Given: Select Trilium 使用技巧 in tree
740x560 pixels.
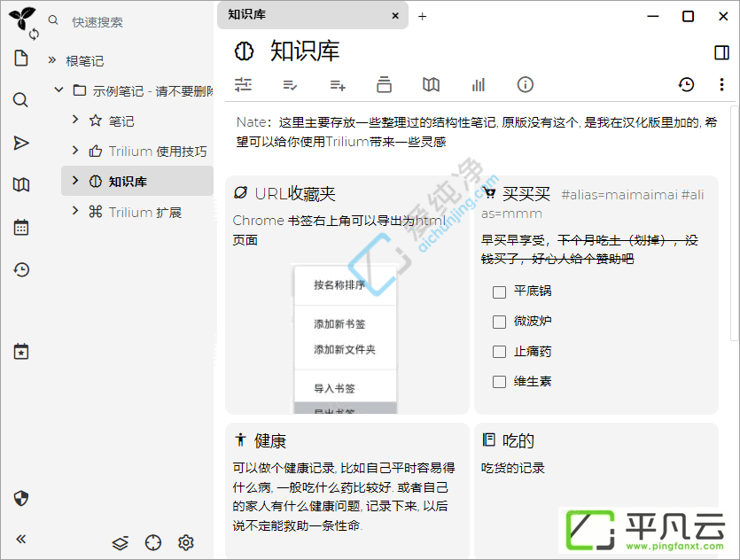Looking at the screenshot, I should click(158, 152).
